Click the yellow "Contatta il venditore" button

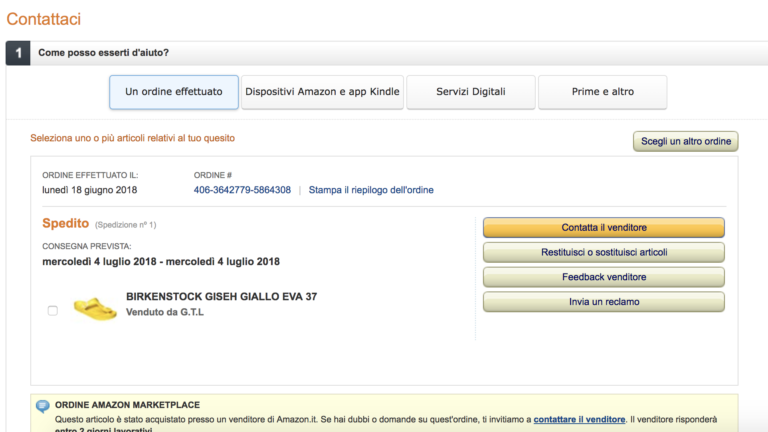pyautogui.click(x=604, y=227)
